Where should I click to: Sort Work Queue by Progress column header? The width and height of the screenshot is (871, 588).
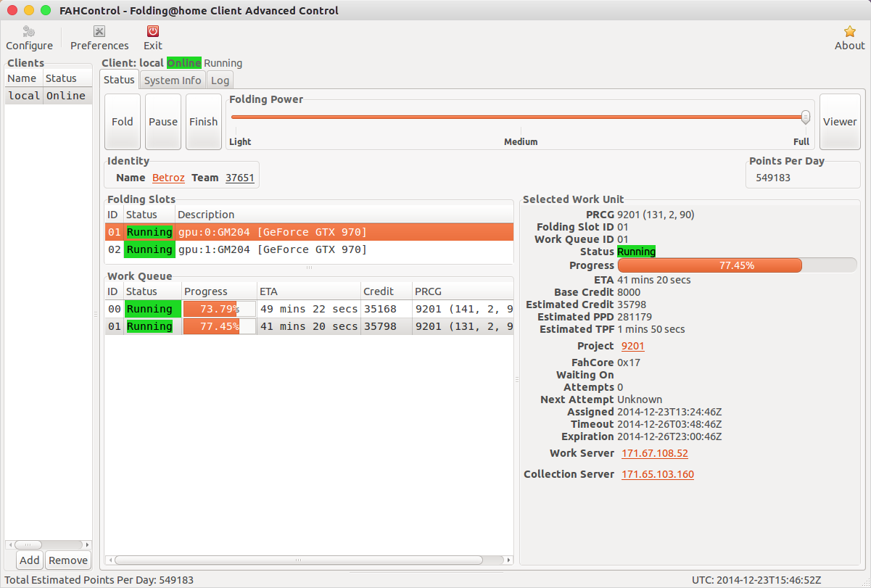tap(219, 291)
